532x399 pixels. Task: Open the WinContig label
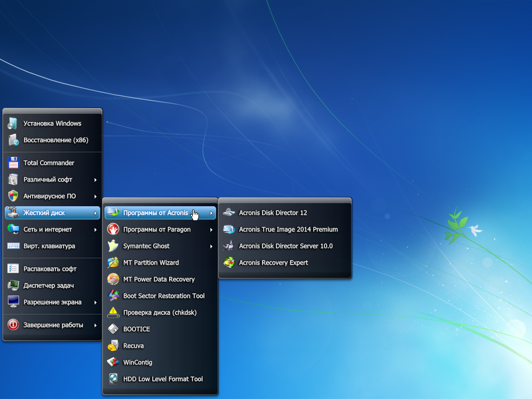(x=137, y=362)
